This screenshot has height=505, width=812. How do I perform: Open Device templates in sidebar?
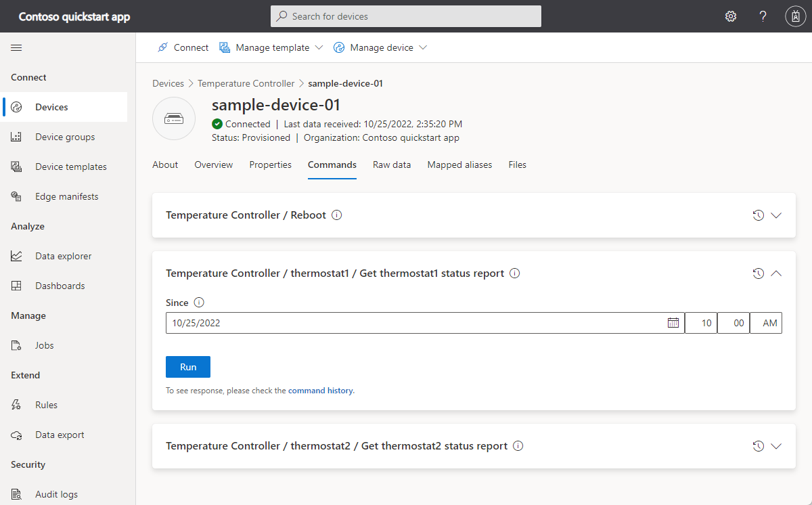coord(65,167)
